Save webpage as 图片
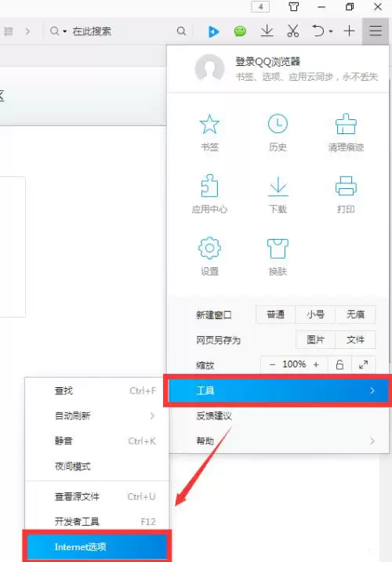The height and width of the screenshot is (562, 392). (315, 339)
